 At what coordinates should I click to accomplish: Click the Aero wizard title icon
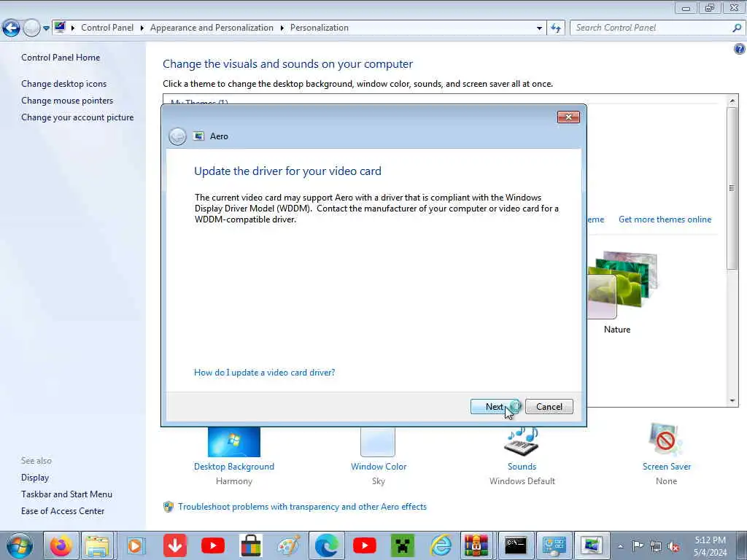[198, 136]
